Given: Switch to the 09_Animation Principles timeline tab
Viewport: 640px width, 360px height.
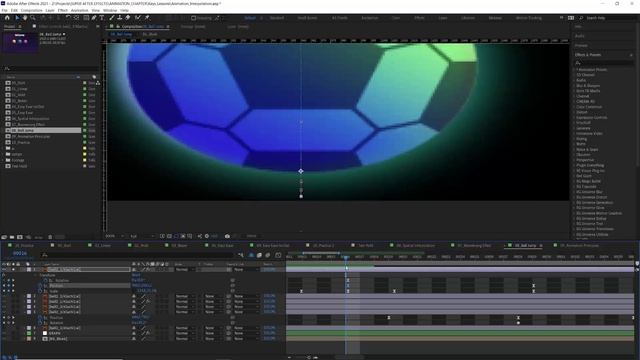Looking at the screenshot, I should [579, 245].
